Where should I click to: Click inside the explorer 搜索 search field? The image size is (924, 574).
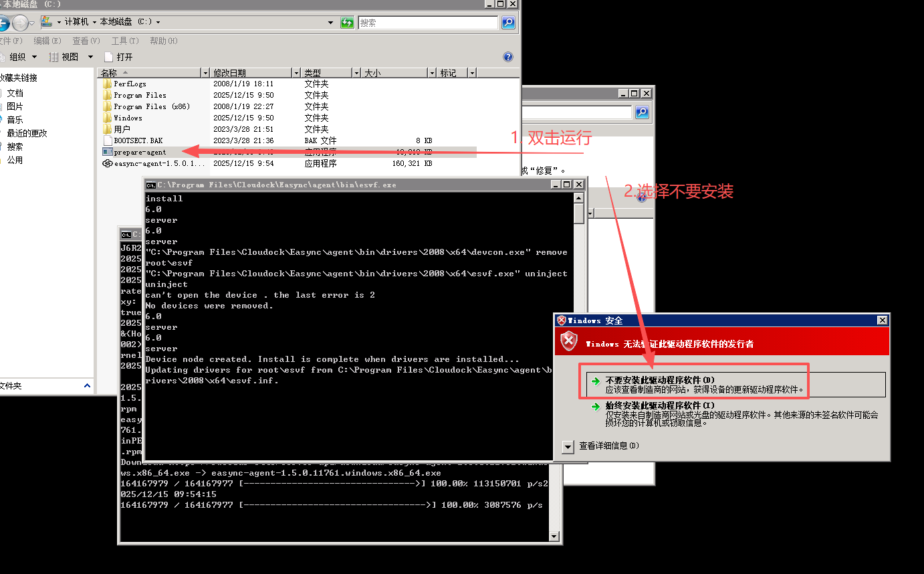click(x=428, y=23)
